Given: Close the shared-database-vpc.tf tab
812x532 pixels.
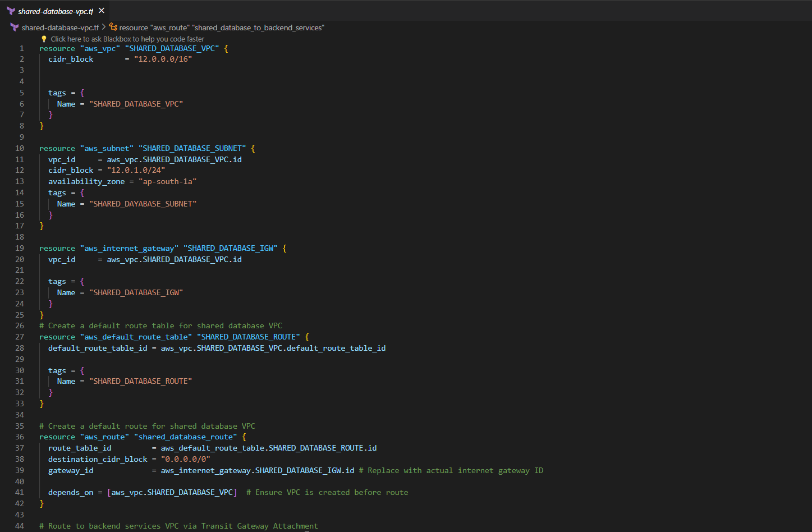Looking at the screenshot, I should (102, 11).
